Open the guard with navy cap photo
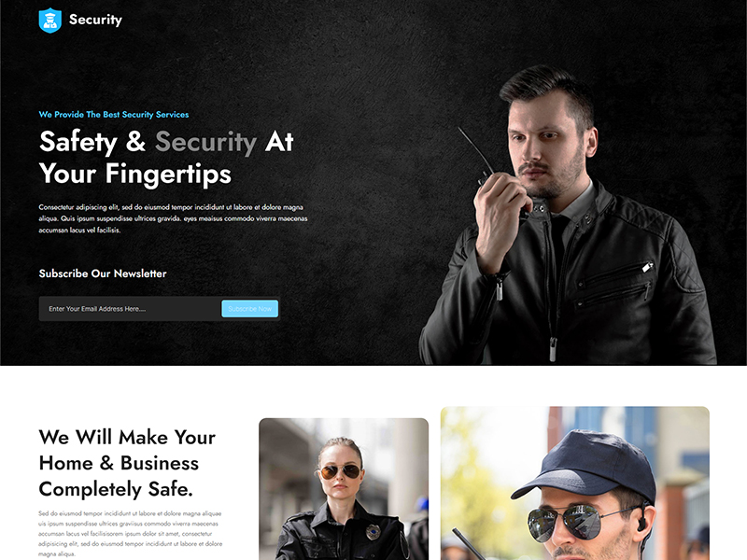The width and height of the screenshot is (747, 560). point(575,483)
